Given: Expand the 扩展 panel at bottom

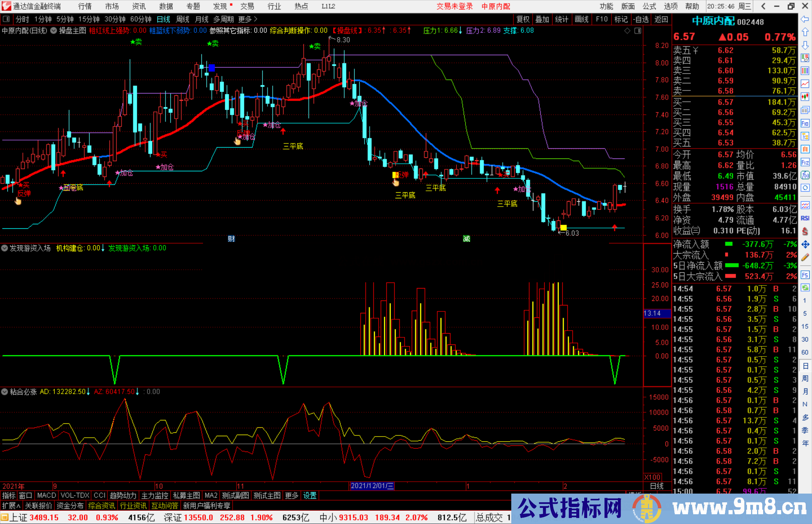Looking at the screenshot, I should tap(11, 506).
